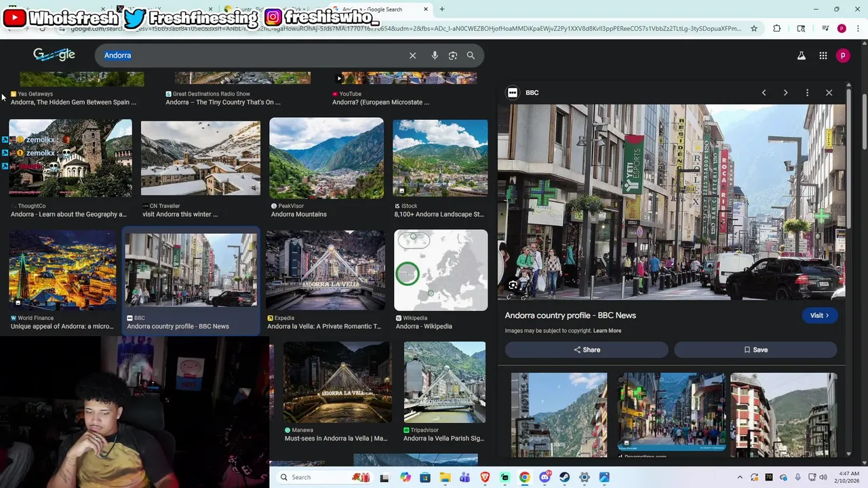Click the Andorra country profile title in the preview
Image resolution: width=868 pixels, height=488 pixels.
[x=570, y=315]
